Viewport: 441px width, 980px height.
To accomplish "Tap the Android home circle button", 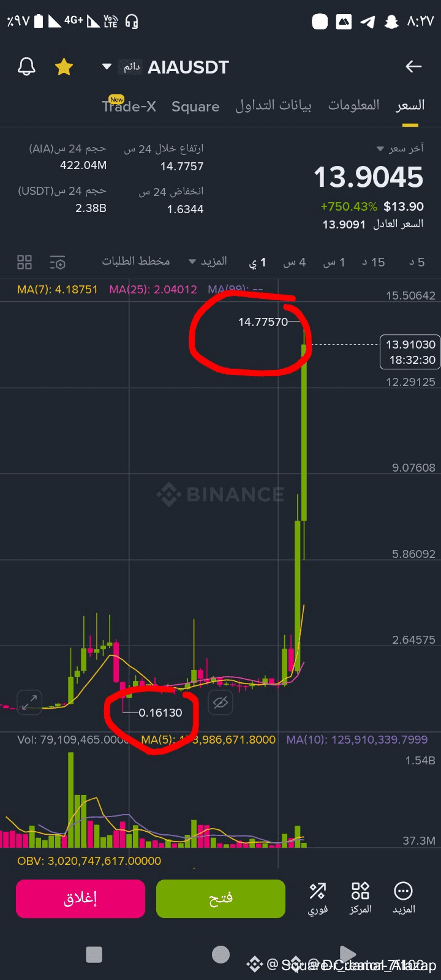I will point(221,954).
